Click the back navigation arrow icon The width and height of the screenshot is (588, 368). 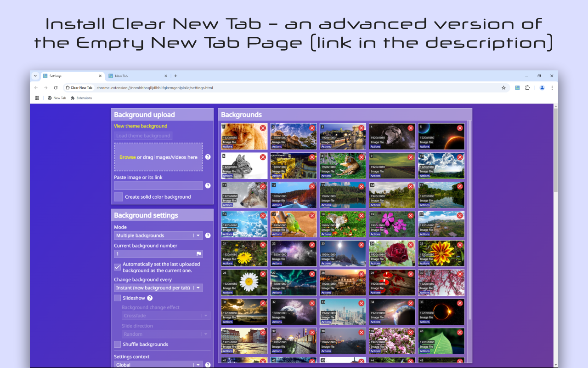[x=36, y=87]
